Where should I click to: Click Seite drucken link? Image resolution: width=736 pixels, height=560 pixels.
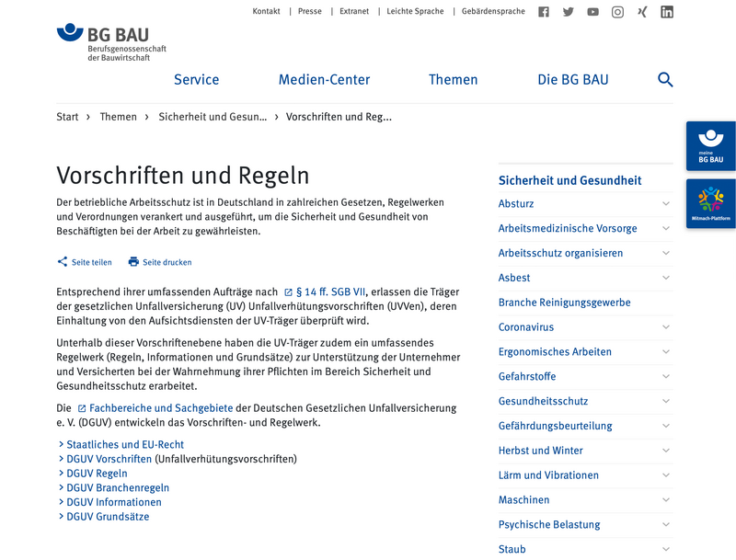(x=160, y=262)
